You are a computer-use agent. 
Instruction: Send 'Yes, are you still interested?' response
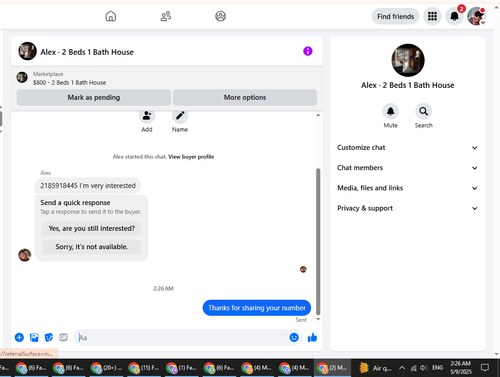(x=92, y=228)
